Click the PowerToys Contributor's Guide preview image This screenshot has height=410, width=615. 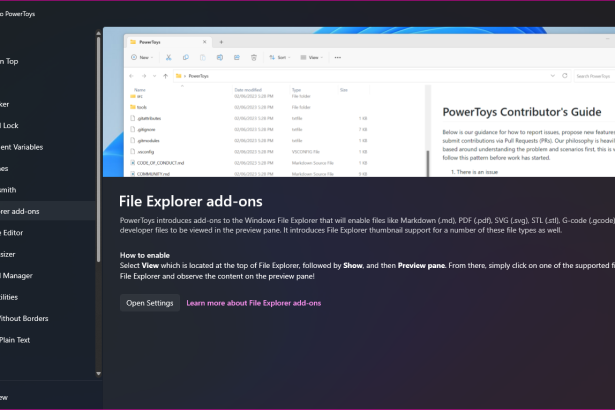coord(359,102)
